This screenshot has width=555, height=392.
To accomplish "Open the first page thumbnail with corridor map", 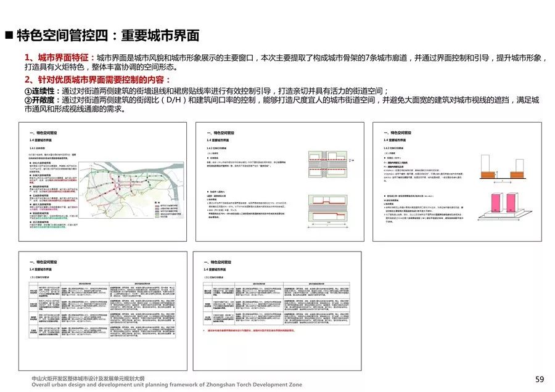I will tap(102, 182).
